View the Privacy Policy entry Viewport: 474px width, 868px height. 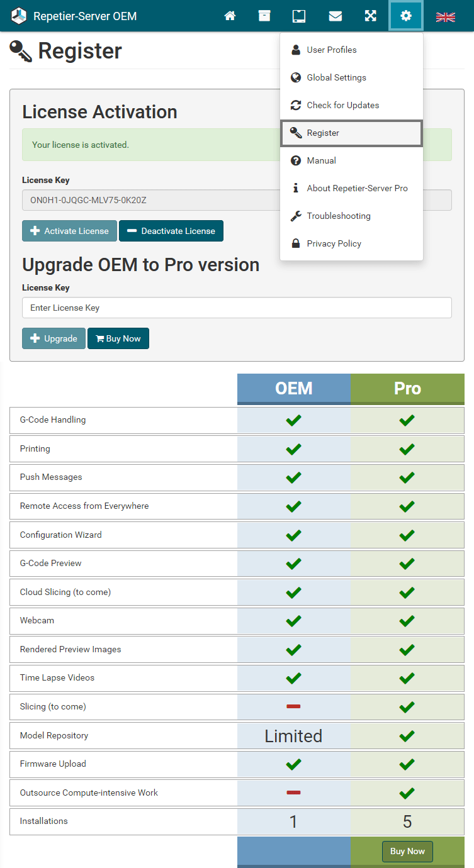[334, 243]
